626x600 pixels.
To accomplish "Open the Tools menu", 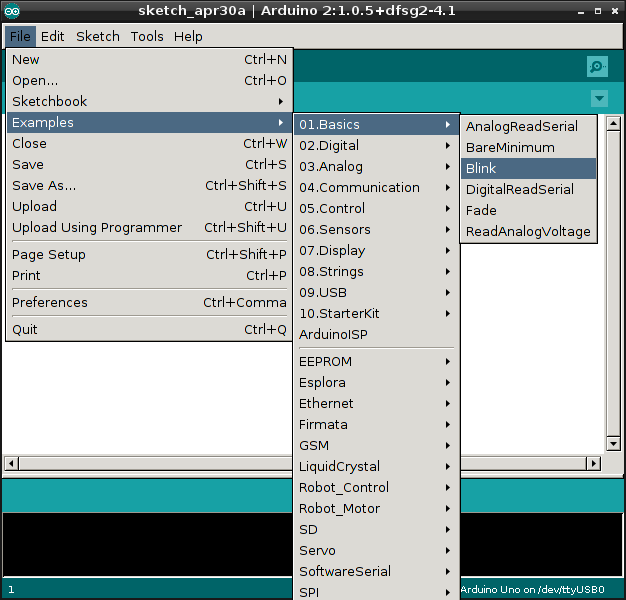I will click(147, 36).
